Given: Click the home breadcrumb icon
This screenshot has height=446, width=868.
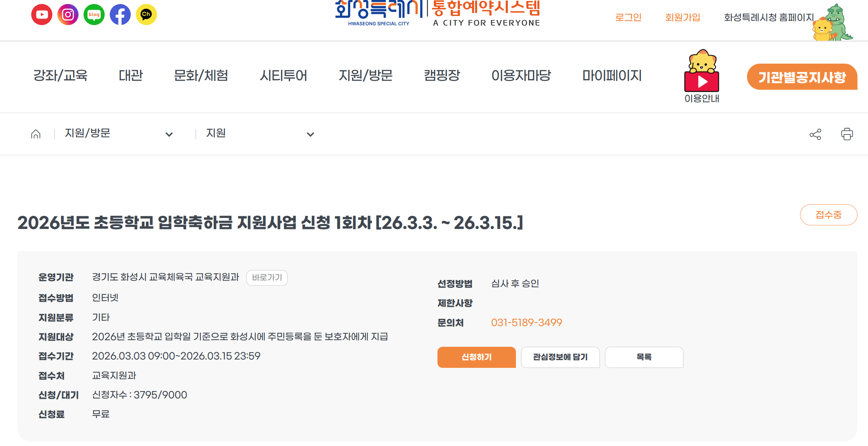Looking at the screenshot, I should pos(36,134).
